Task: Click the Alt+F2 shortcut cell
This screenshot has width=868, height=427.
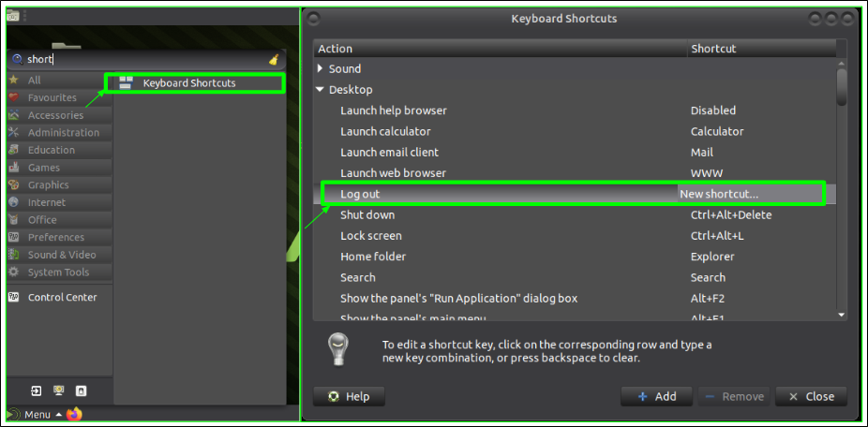Action: [x=708, y=299]
